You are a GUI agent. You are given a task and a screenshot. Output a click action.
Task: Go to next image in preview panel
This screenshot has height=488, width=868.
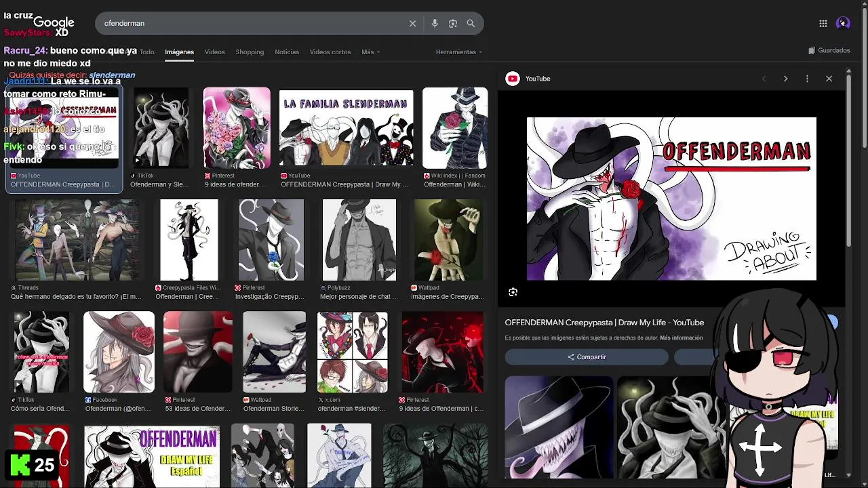[785, 79]
